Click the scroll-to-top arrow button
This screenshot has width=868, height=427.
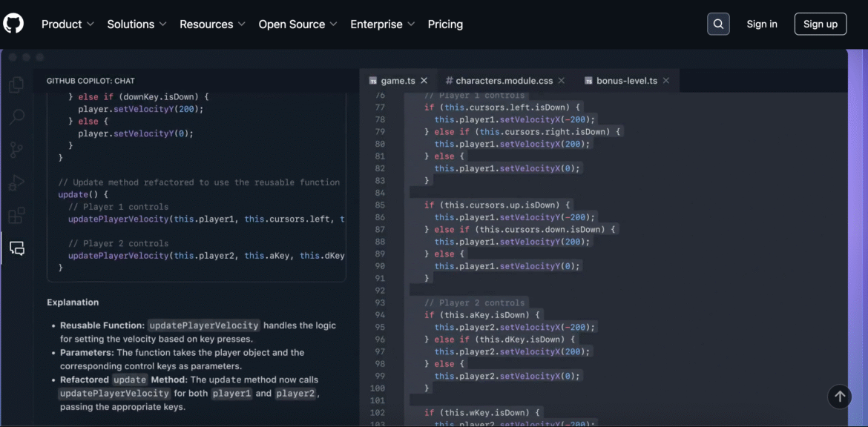pyautogui.click(x=839, y=397)
